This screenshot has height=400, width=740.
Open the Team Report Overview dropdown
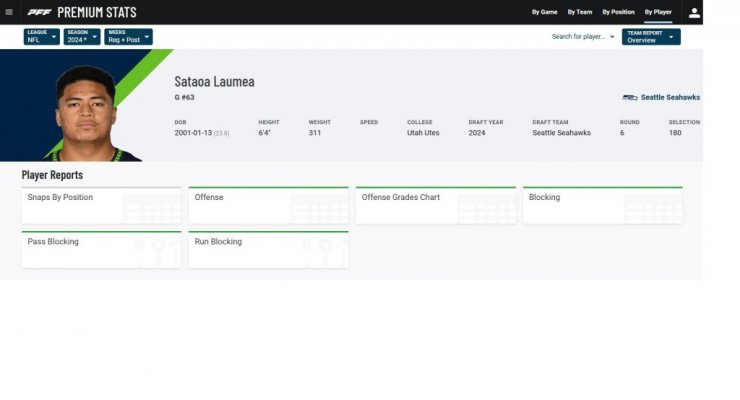(x=651, y=37)
